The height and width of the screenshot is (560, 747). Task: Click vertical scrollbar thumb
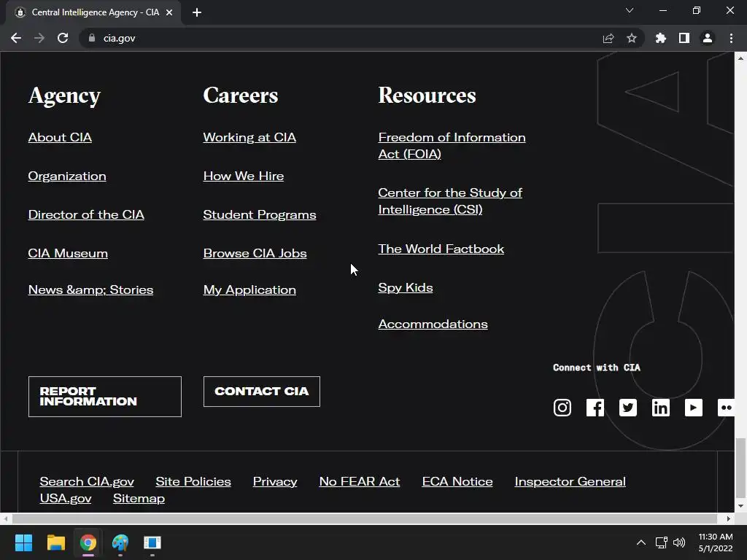(x=740, y=467)
